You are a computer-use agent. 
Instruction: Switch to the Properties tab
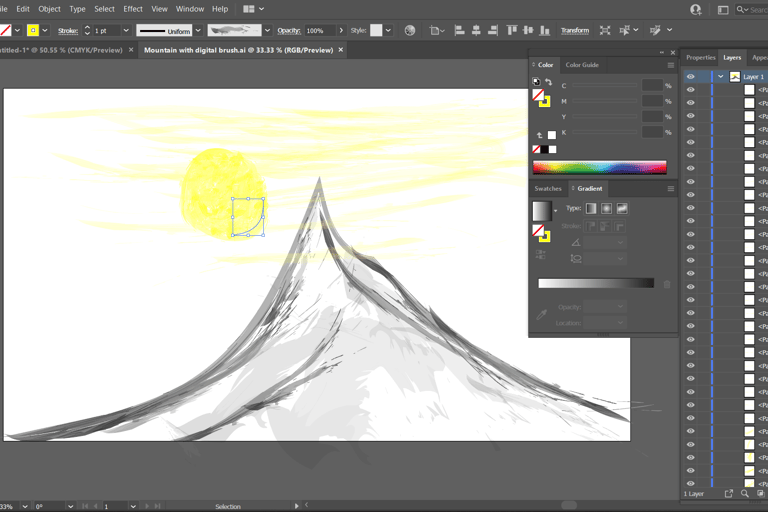click(x=700, y=57)
